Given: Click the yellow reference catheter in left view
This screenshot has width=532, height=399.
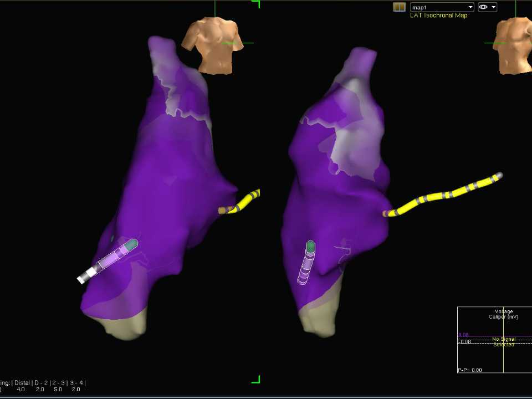Looking at the screenshot, I should click(244, 202).
